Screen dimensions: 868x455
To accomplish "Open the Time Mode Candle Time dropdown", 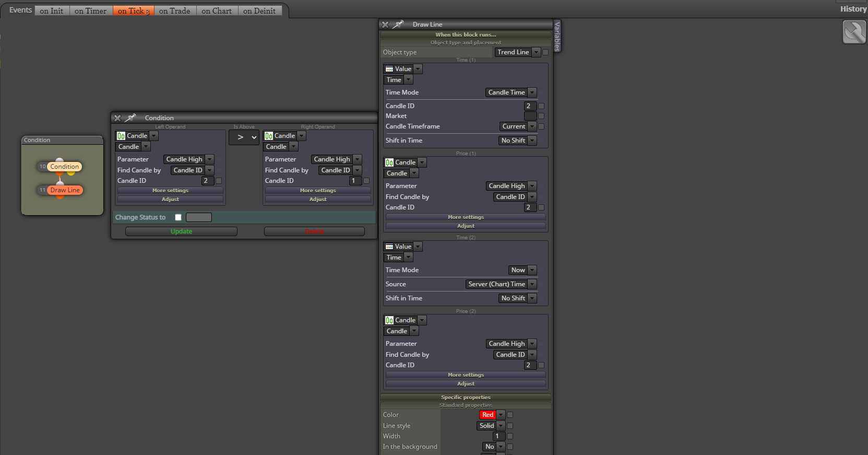I will (x=511, y=92).
